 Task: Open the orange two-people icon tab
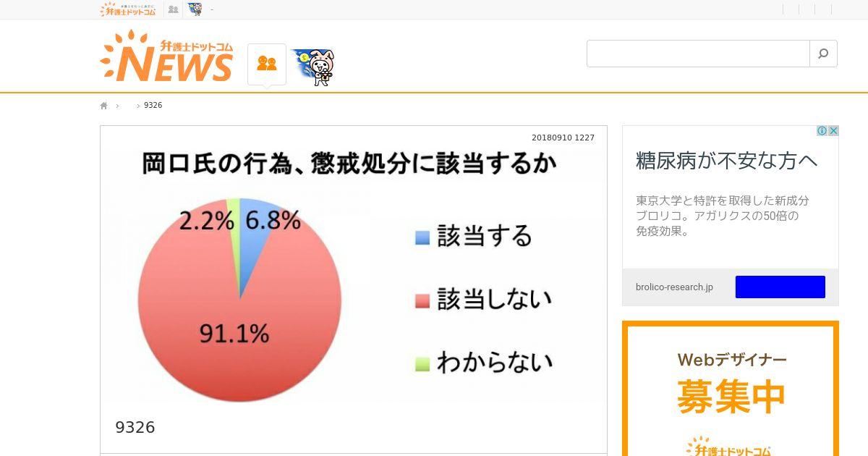(x=267, y=64)
